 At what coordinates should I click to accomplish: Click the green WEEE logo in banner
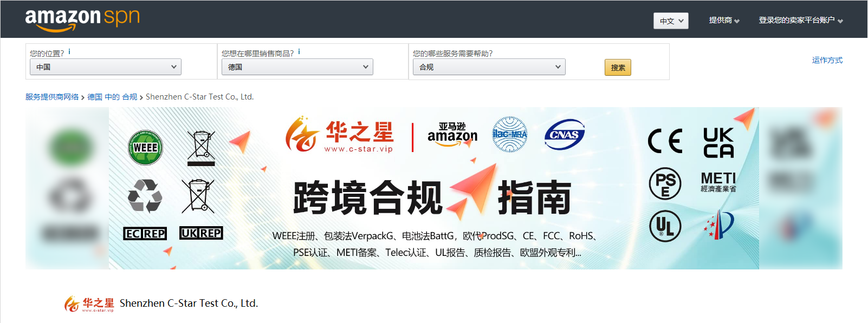pos(145,147)
